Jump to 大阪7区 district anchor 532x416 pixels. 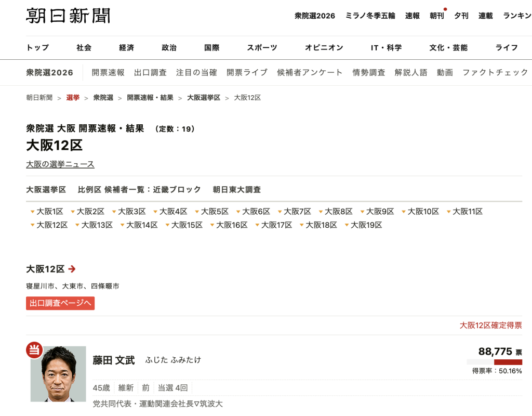click(298, 212)
